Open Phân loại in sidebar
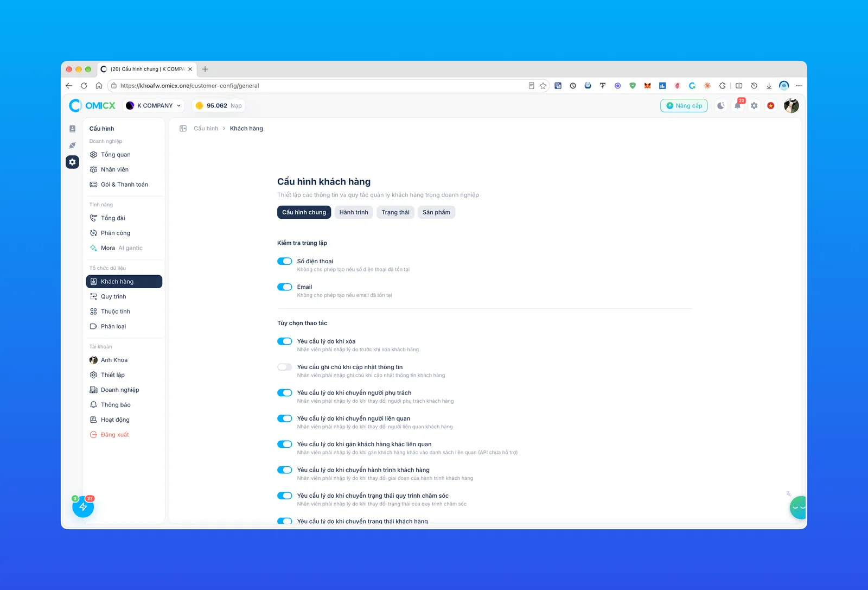The image size is (868, 590). tap(124, 326)
